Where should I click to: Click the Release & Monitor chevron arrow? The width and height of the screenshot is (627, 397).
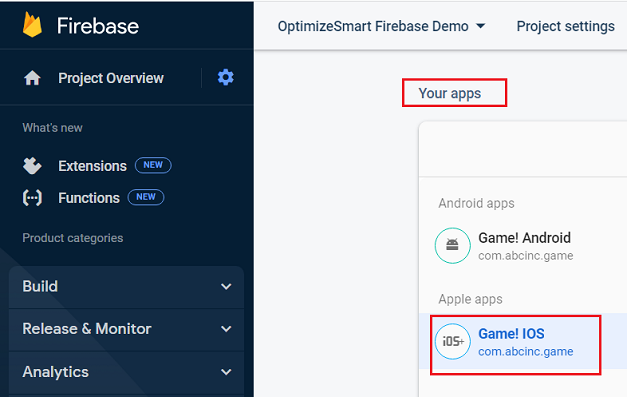(x=226, y=329)
